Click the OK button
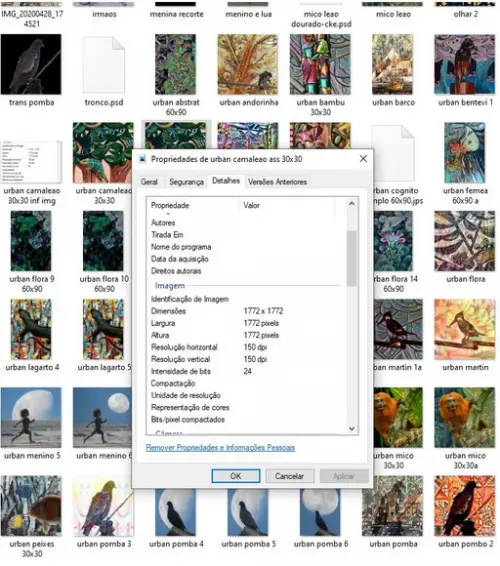 click(x=236, y=476)
